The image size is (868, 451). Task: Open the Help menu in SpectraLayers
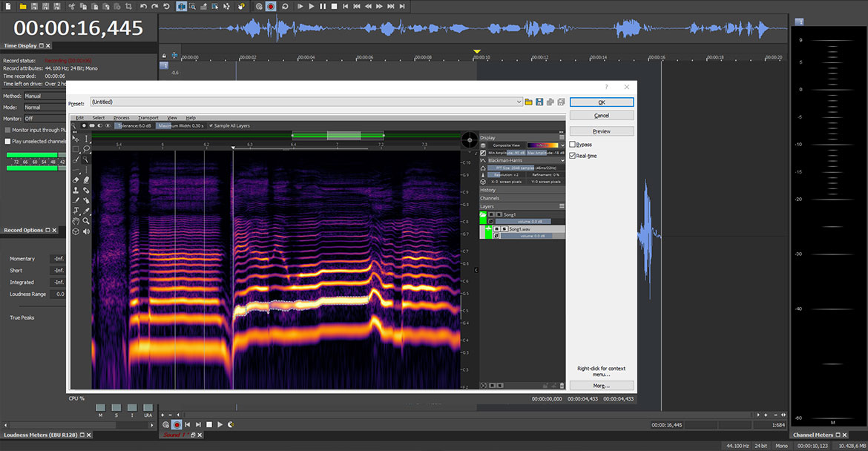[191, 118]
